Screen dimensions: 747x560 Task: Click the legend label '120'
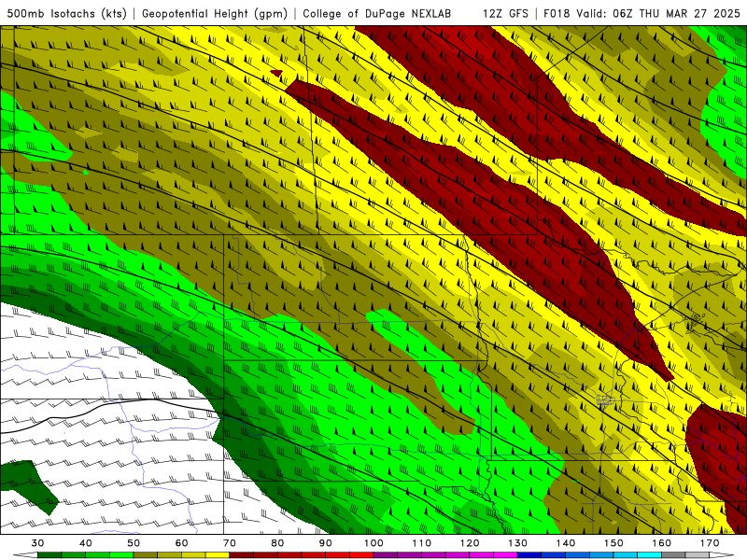(470, 543)
